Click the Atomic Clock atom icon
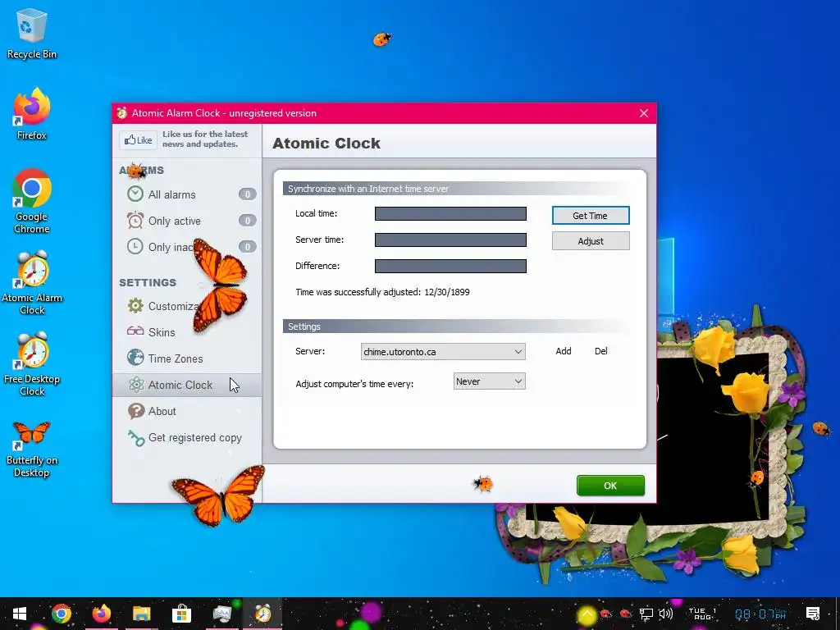This screenshot has height=630, width=840. click(x=136, y=384)
